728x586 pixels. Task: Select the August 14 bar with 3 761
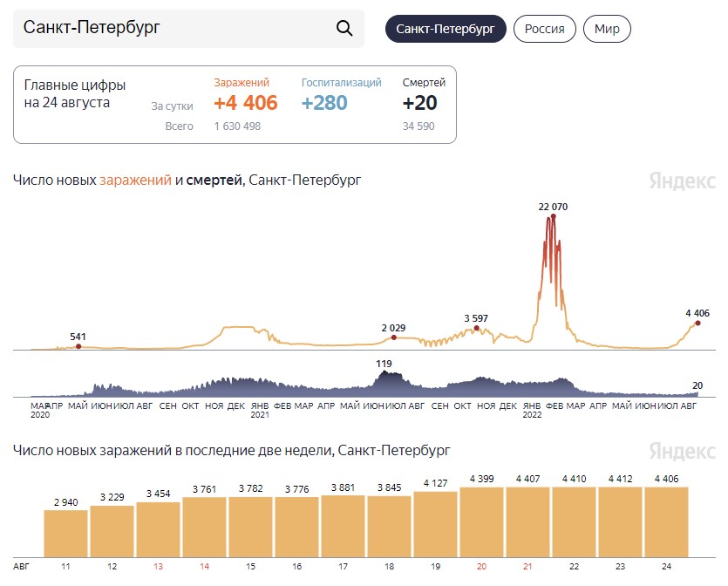tap(204, 527)
